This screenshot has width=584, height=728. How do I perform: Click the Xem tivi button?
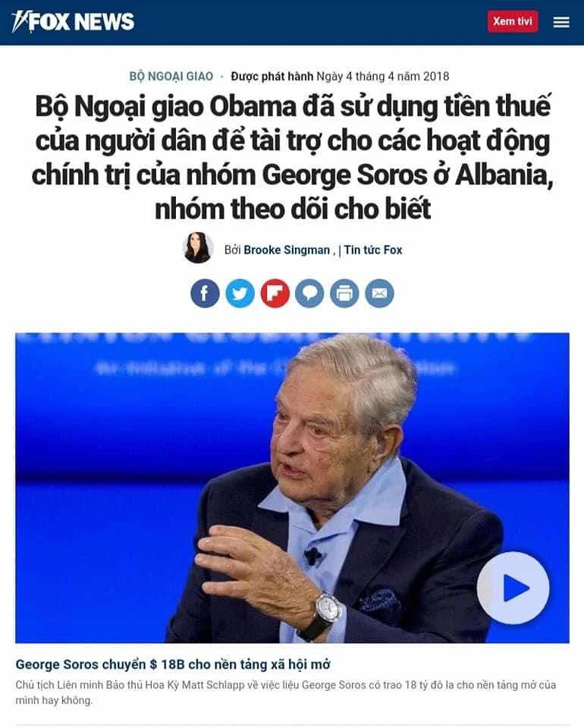(513, 21)
